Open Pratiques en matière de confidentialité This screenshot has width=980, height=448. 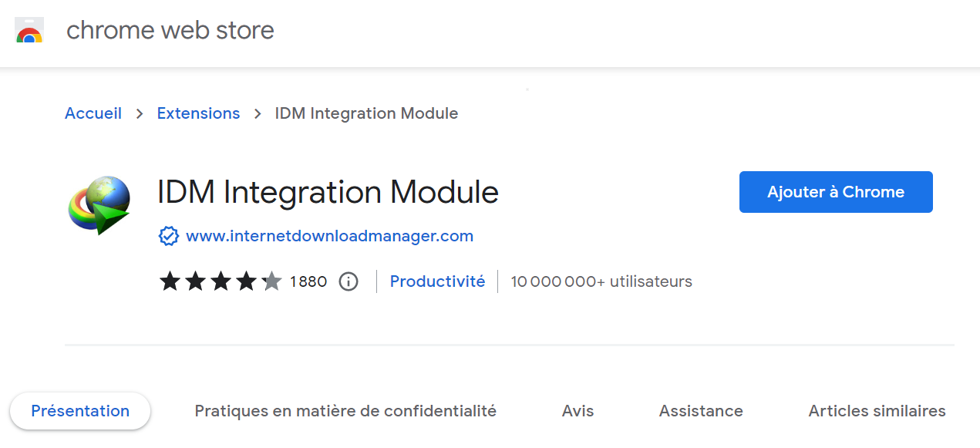tap(345, 411)
